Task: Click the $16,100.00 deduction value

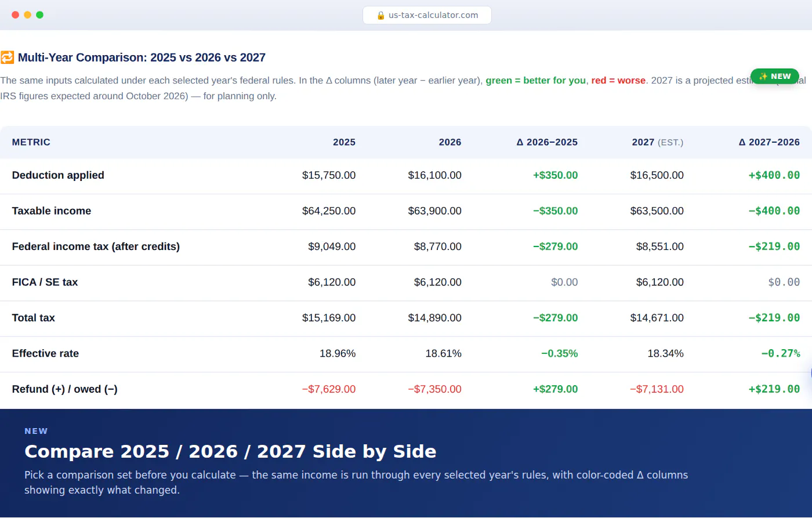Action: click(x=435, y=175)
